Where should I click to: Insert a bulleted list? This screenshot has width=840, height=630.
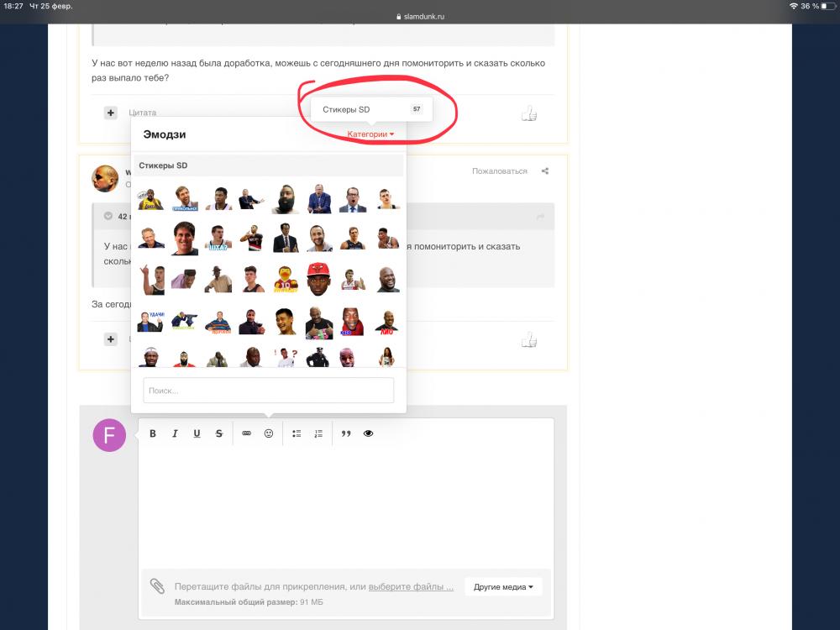coord(297,433)
